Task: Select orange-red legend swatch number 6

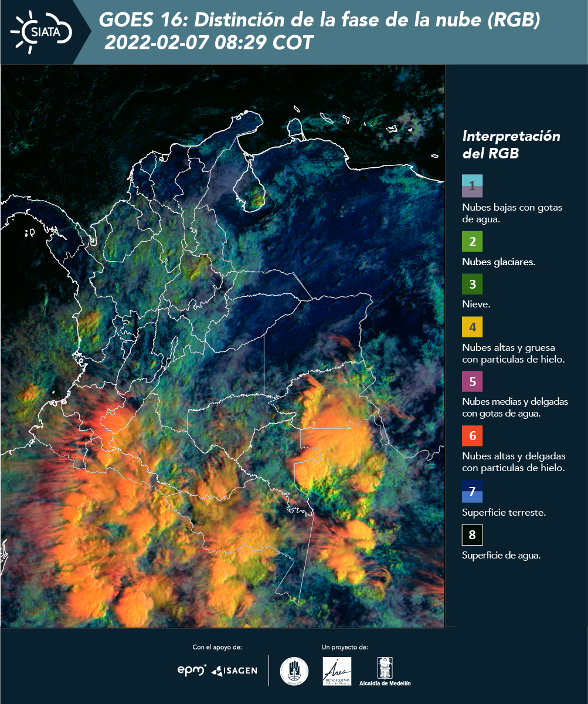Action: tap(472, 436)
